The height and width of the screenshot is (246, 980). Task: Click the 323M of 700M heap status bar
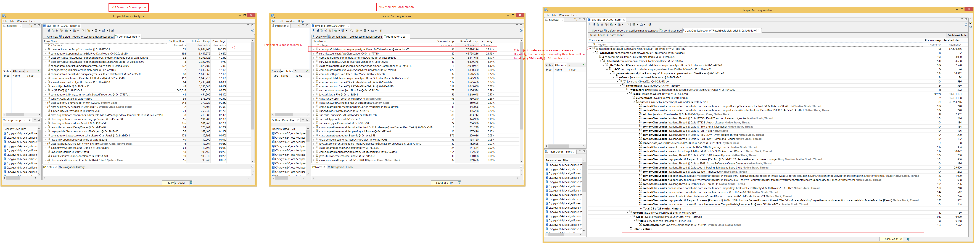(176, 183)
